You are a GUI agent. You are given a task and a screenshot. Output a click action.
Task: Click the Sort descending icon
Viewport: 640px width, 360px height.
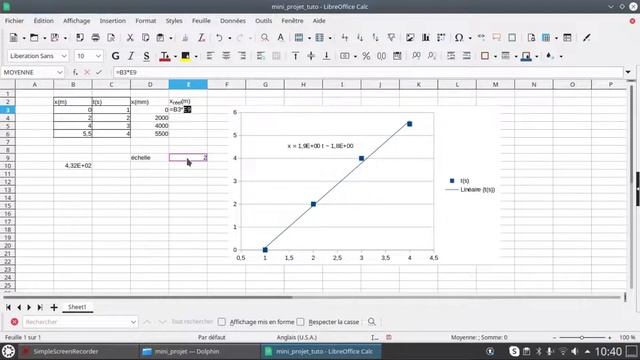375,38
